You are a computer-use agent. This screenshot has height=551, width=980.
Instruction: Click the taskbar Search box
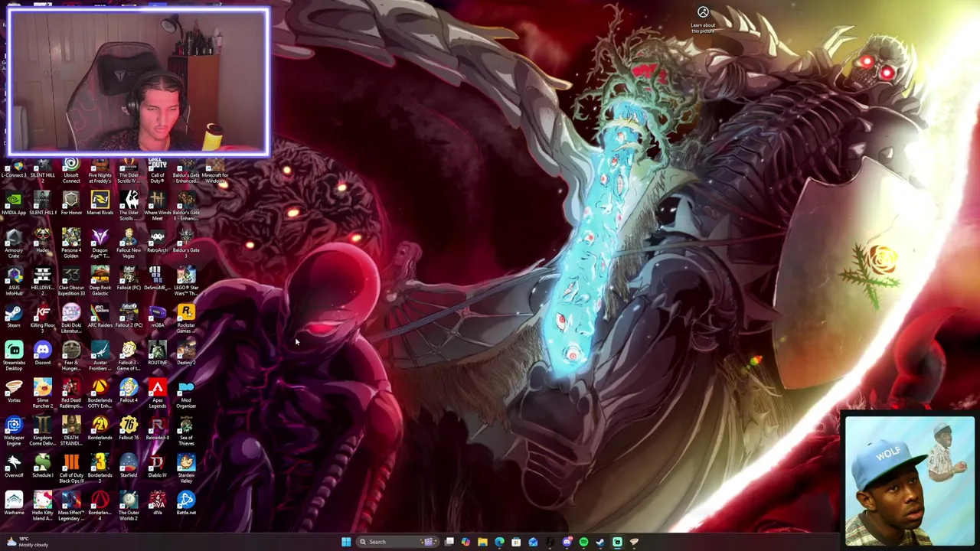coord(398,542)
